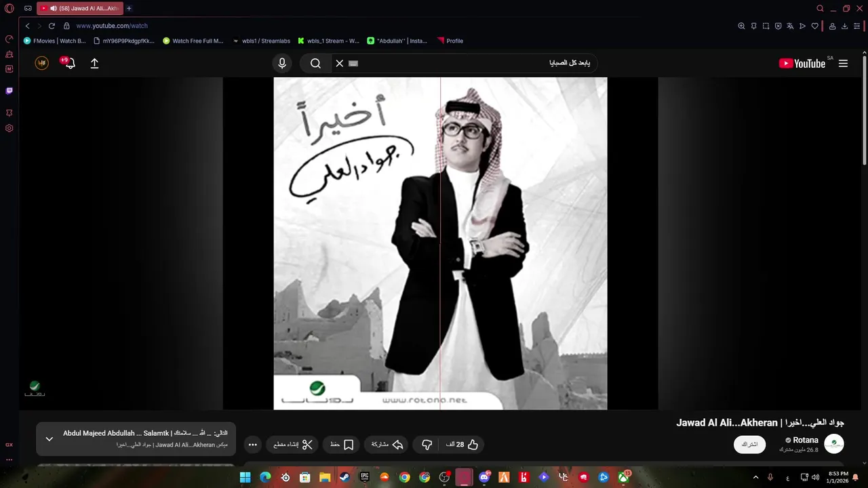The height and width of the screenshot is (488, 868).
Task: Open sidebar settings gear icon
Action: click(9, 128)
